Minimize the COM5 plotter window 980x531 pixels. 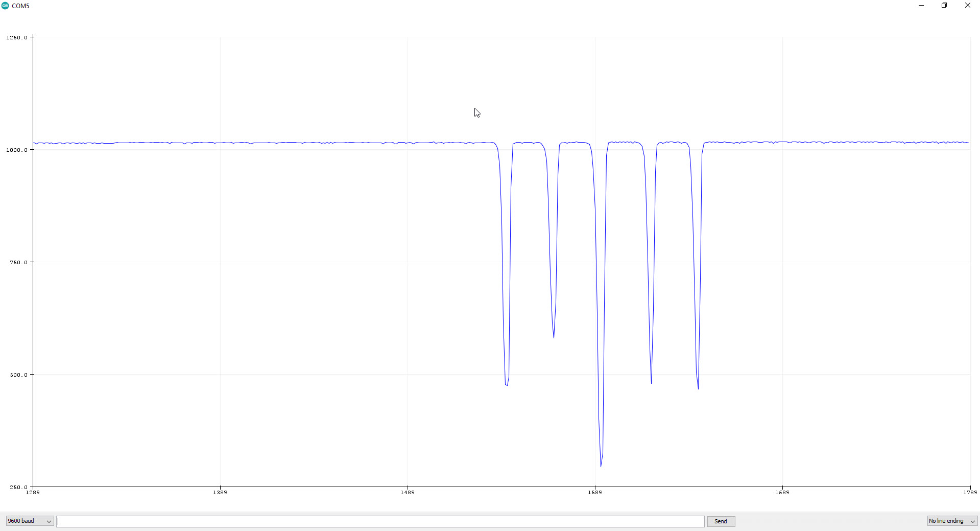coord(921,6)
